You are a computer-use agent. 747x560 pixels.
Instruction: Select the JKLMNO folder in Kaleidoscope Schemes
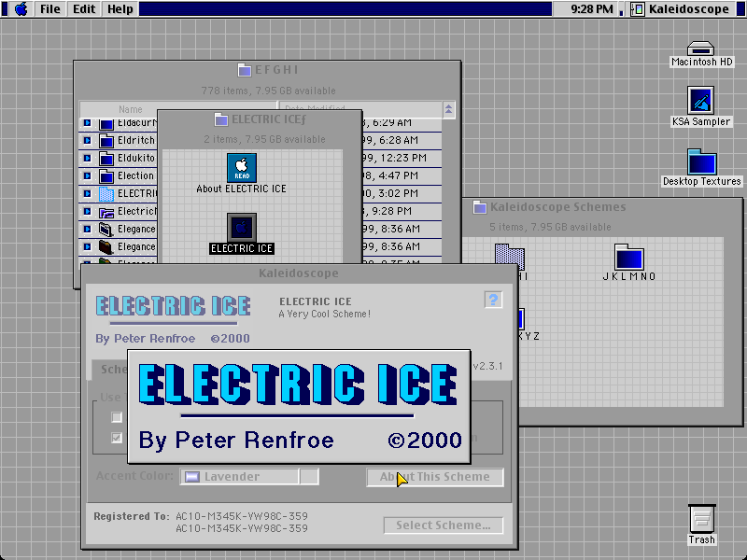pyautogui.click(x=628, y=258)
